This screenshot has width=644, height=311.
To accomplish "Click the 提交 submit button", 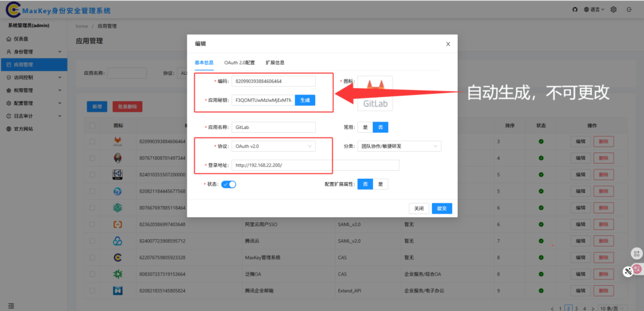I will tap(441, 208).
